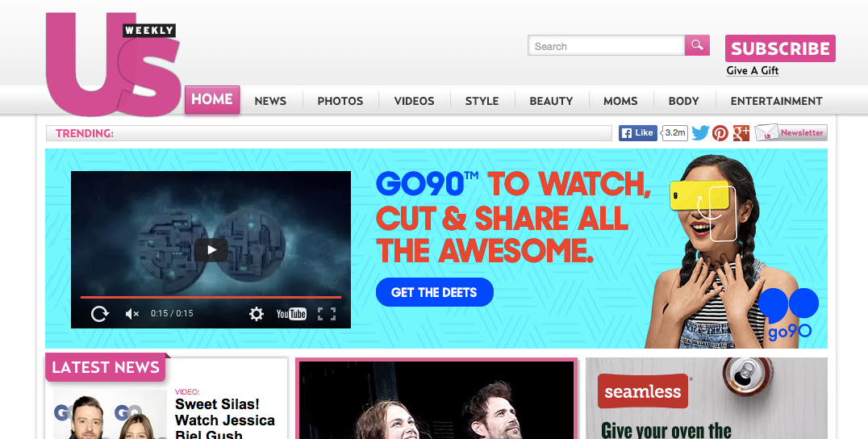
Task: Click the Facebook Like button
Action: click(638, 133)
